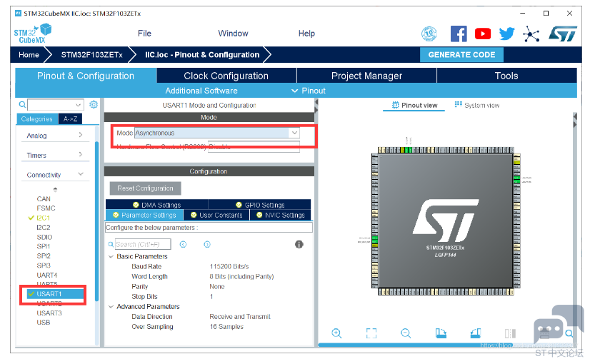Open the DMA Settings tab
The height and width of the screenshot is (364, 590).
pyautogui.click(x=157, y=205)
